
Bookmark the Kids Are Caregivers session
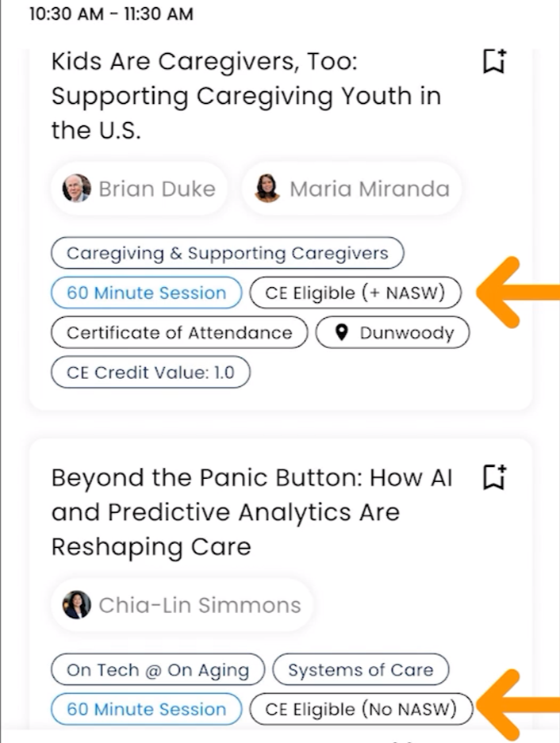(494, 61)
